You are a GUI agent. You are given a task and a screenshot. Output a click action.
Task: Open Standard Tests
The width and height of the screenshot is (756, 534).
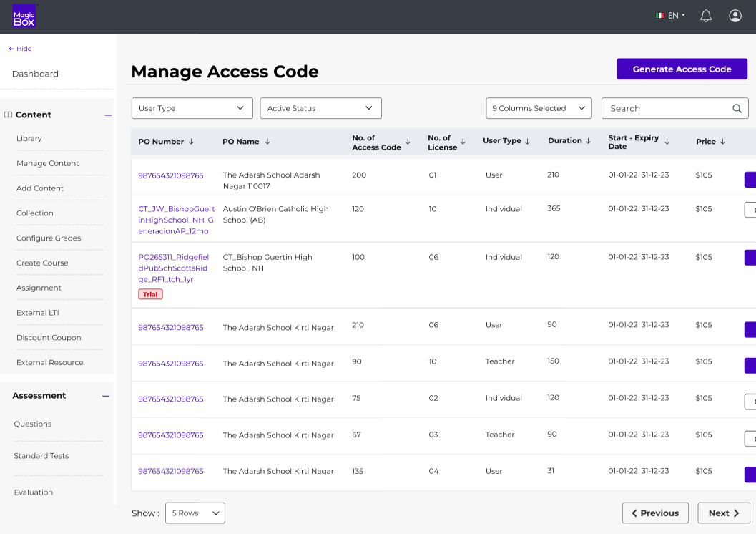coord(41,456)
